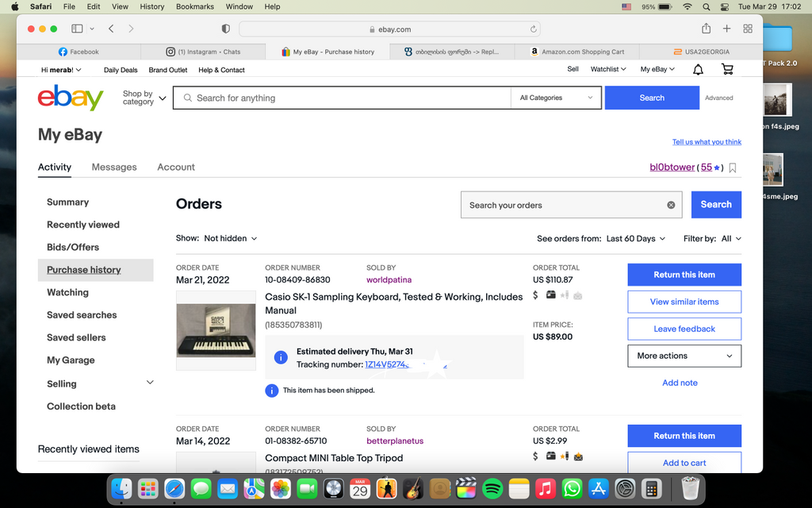Expand the More actions dropdown
The image size is (812, 508).
tap(684, 356)
